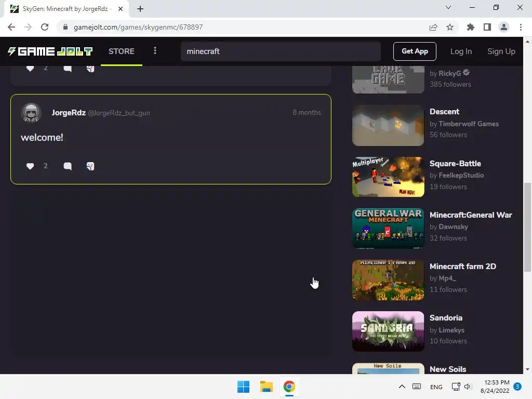Click the browser forward arrow
532x399 pixels.
tap(28, 27)
